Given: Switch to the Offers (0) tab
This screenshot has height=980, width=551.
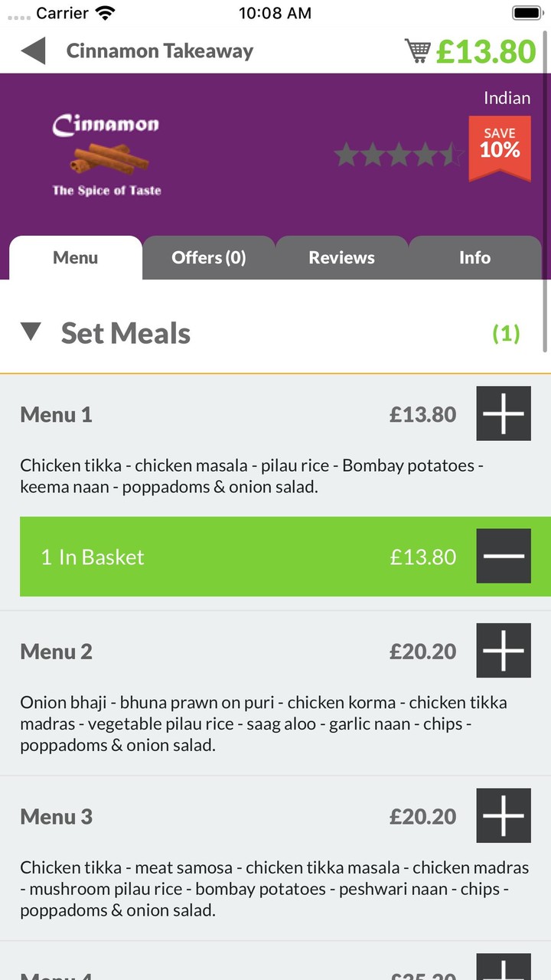Looking at the screenshot, I should [209, 258].
